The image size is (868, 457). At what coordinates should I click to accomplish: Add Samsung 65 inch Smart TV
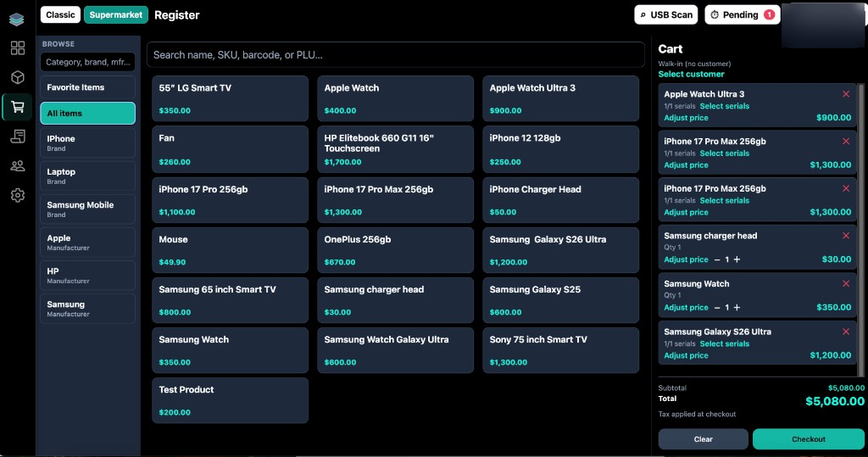[x=230, y=300]
